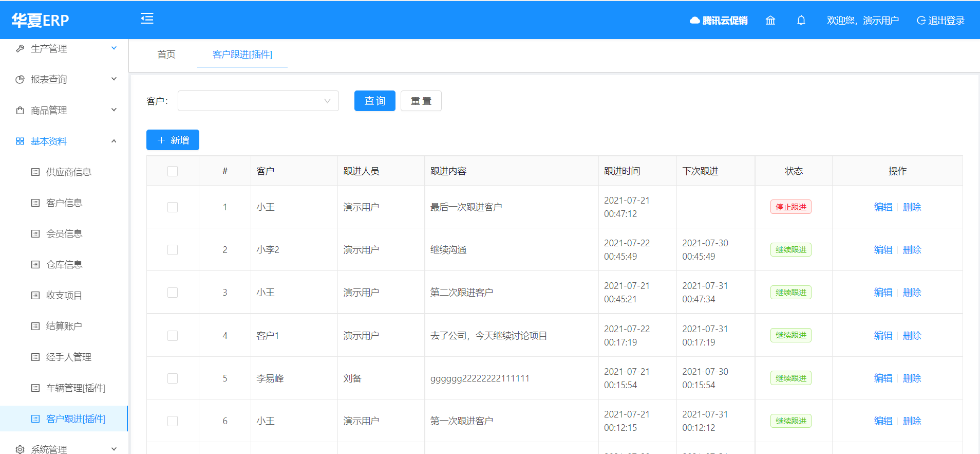This screenshot has width=980, height=454.
Task: Click the 系统管理 gear icon
Action: click(x=20, y=449)
